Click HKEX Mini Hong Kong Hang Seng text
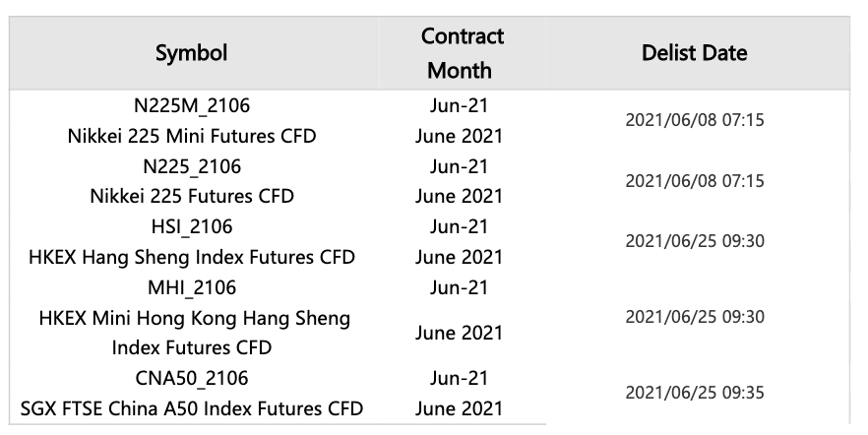The width and height of the screenshot is (868, 435). [194, 318]
